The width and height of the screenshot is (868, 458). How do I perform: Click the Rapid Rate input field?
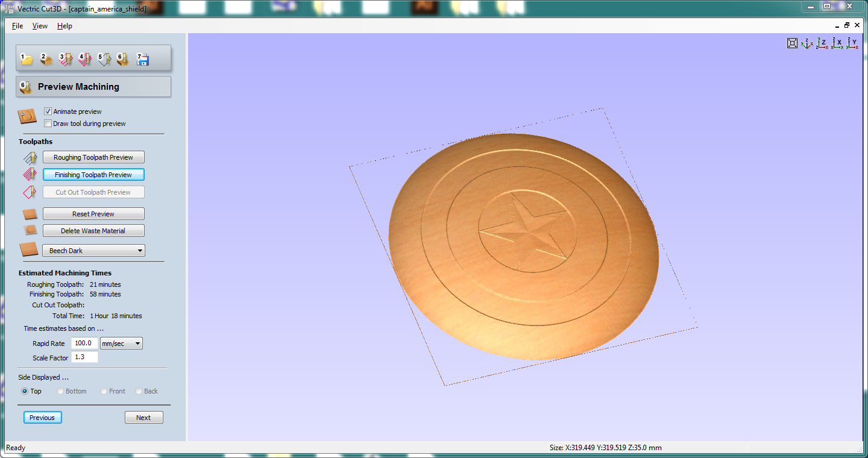[84, 343]
